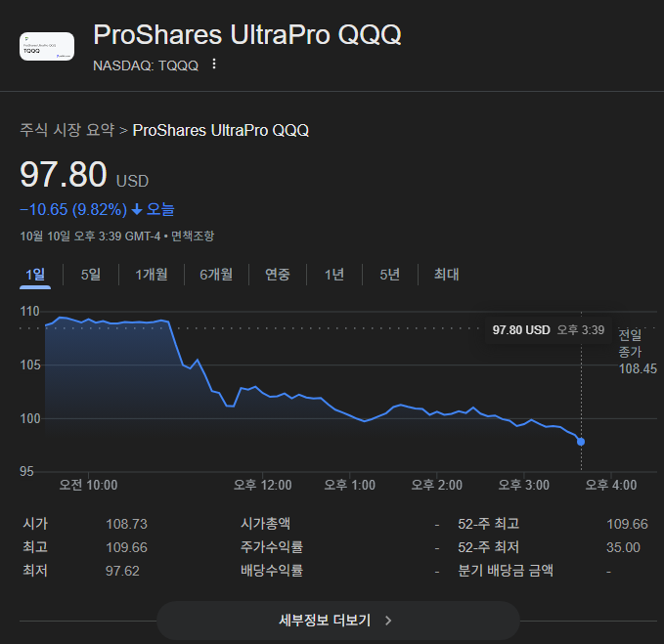Image resolution: width=664 pixels, height=644 pixels.
Task: Click the ProShares UltraPro QQQ title heading
Action: (x=246, y=35)
